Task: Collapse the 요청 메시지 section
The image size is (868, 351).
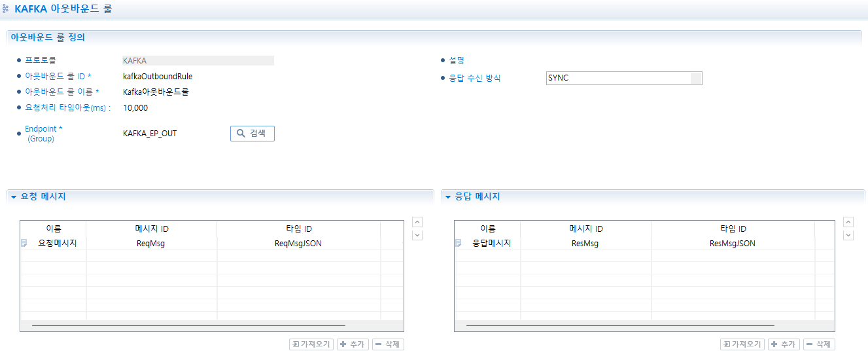Action: [14, 196]
